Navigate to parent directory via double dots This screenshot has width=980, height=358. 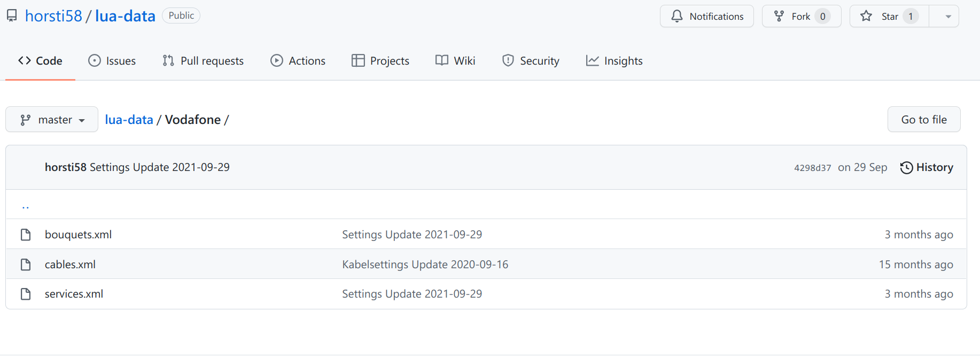pyautogui.click(x=26, y=205)
